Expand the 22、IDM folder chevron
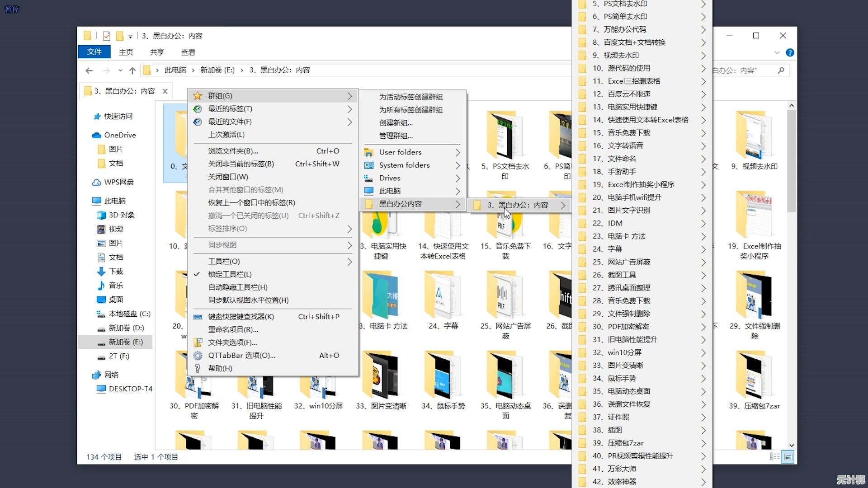 (x=703, y=223)
